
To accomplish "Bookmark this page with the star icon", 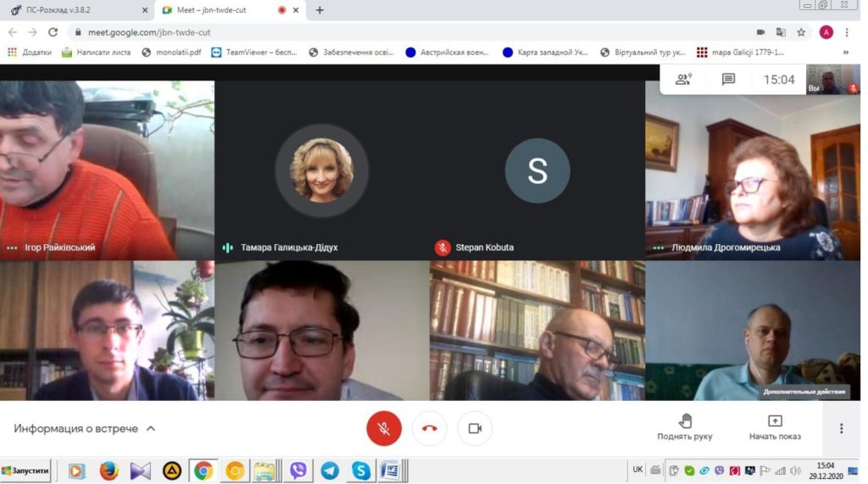I will pyautogui.click(x=801, y=32).
